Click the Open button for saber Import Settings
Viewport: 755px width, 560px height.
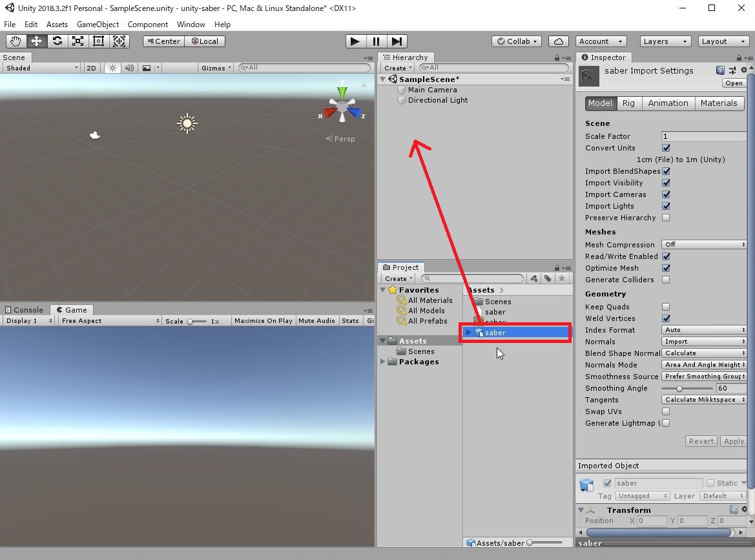(x=733, y=83)
